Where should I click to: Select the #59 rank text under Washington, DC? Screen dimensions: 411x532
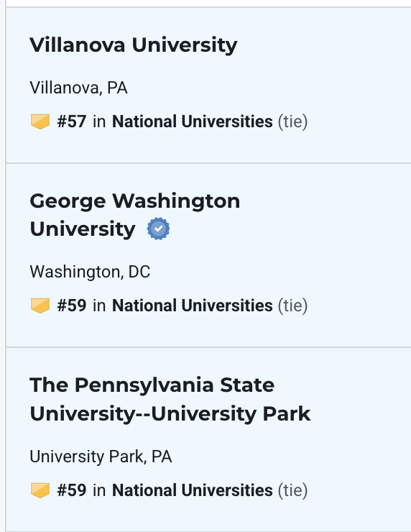coord(72,306)
